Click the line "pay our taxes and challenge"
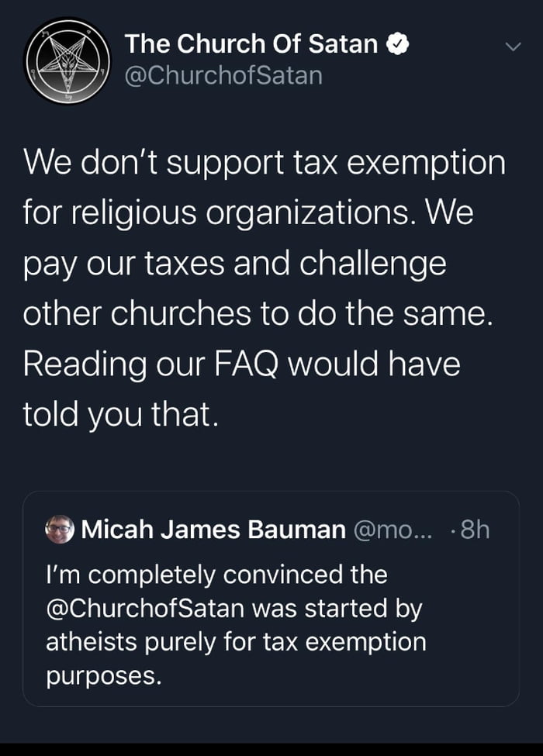The height and width of the screenshot is (756, 543). click(235, 264)
